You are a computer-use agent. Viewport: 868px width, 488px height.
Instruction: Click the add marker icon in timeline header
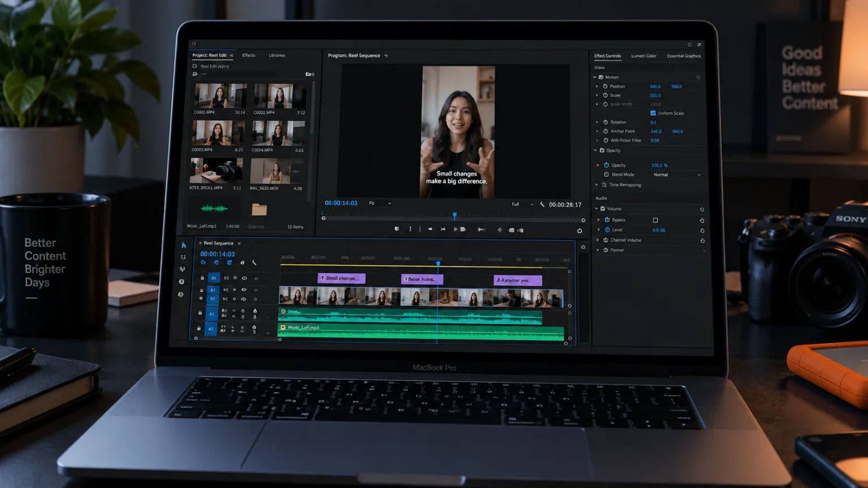pos(242,263)
